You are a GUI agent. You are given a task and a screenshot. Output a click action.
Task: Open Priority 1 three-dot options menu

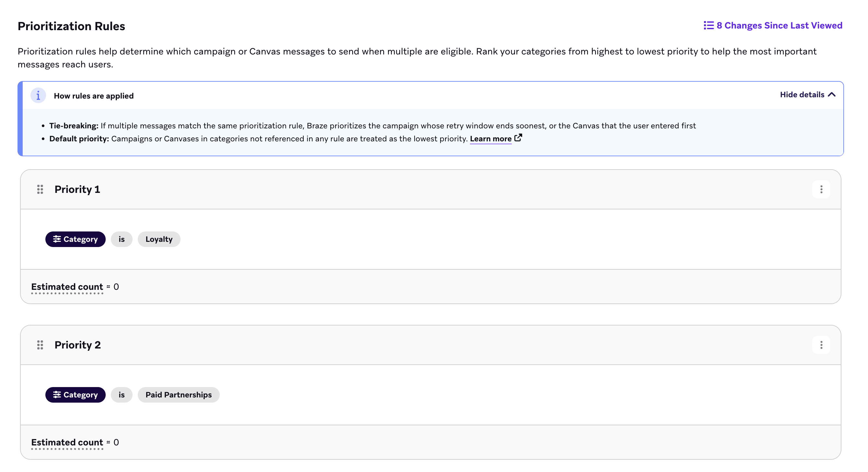point(821,189)
